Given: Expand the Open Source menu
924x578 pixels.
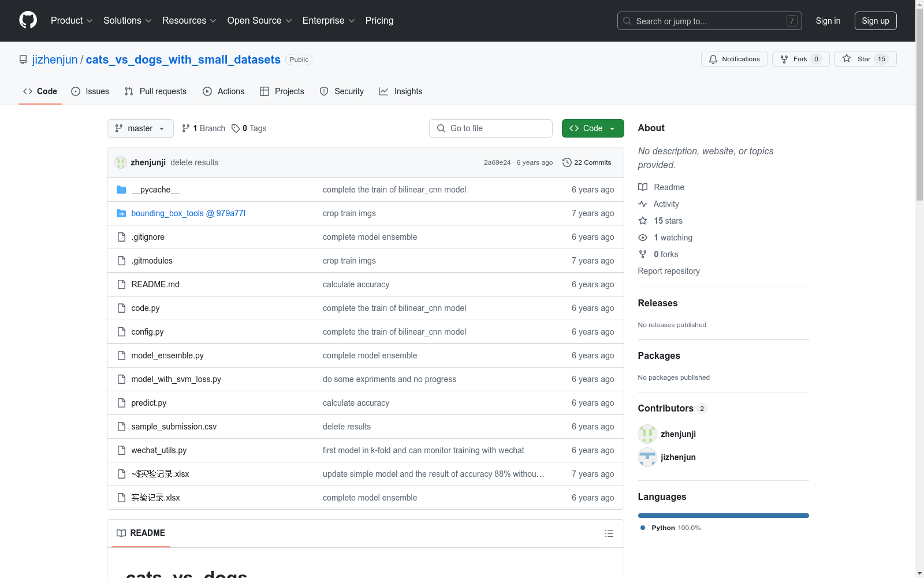Looking at the screenshot, I should [260, 20].
